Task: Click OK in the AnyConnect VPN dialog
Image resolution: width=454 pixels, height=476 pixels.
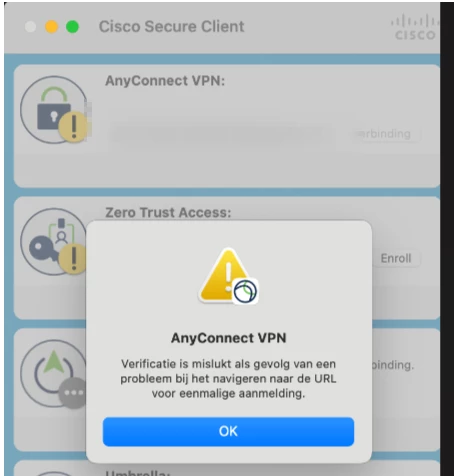Action: 228,431
